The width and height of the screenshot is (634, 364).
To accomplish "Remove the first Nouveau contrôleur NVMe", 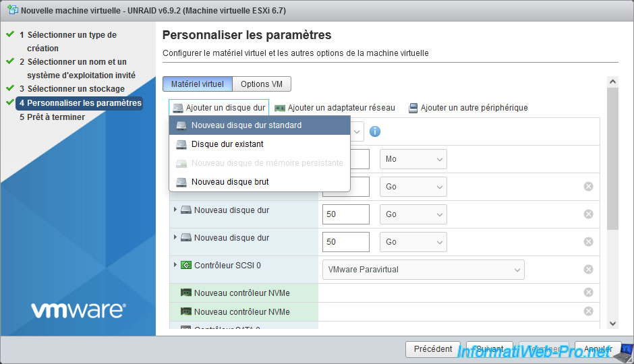I will (588, 293).
